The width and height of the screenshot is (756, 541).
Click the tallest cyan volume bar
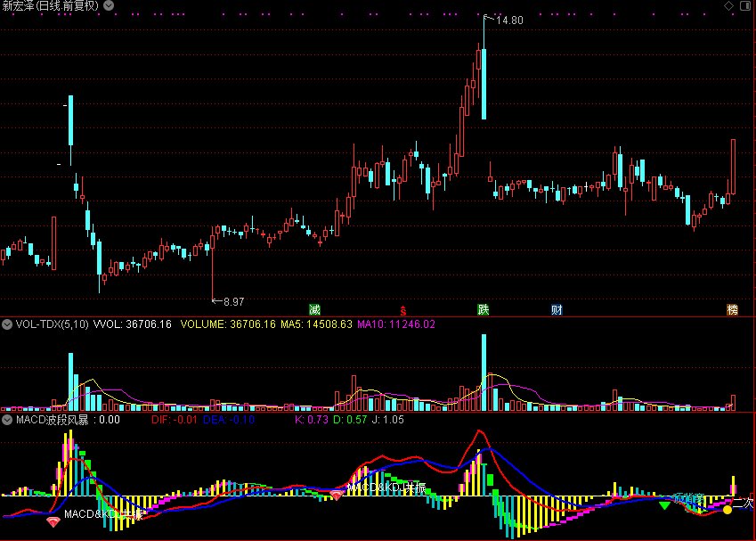pyautogui.click(x=484, y=372)
